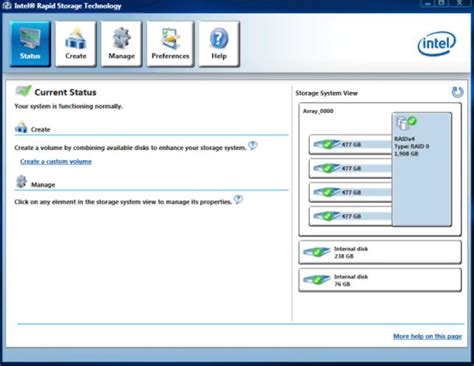
Task: Click the 238 GB disk drive icon
Action: tap(317, 252)
